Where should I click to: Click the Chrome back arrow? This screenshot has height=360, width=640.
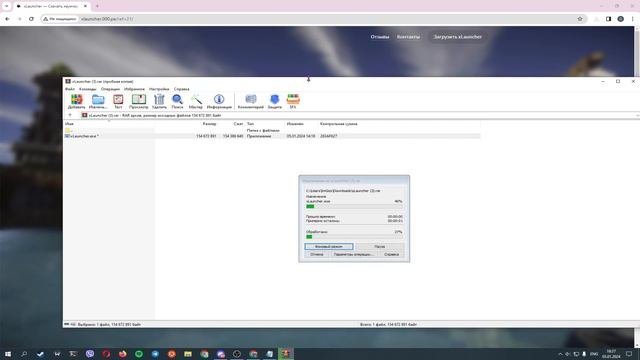click(x=7, y=19)
